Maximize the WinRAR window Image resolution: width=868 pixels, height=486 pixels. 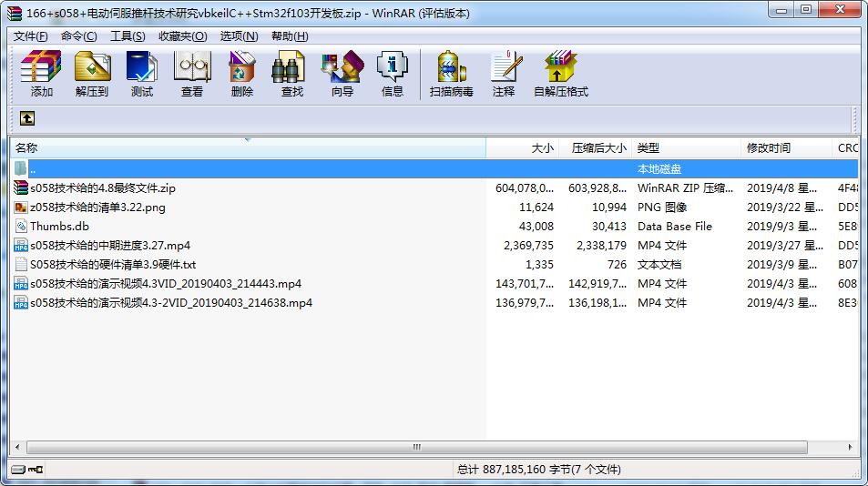[x=806, y=10]
